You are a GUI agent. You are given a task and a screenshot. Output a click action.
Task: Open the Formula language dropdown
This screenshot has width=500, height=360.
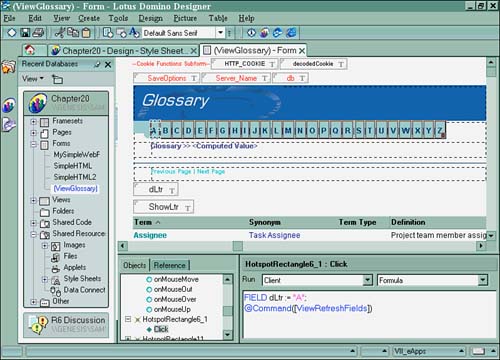point(482,280)
